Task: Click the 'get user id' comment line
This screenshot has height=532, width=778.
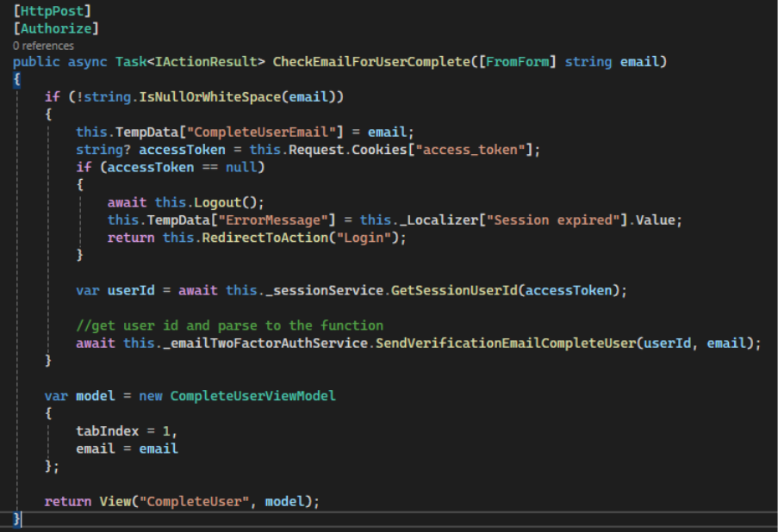Action: [229, 325]
